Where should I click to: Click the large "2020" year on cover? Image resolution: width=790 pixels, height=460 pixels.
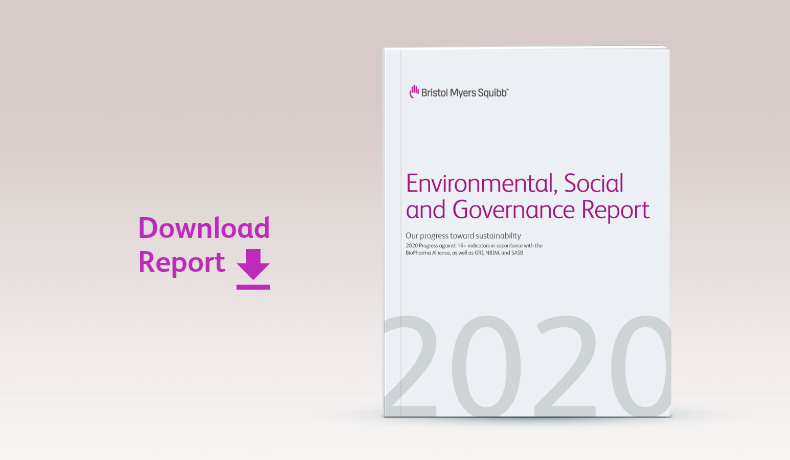click(x=527, y=366)
